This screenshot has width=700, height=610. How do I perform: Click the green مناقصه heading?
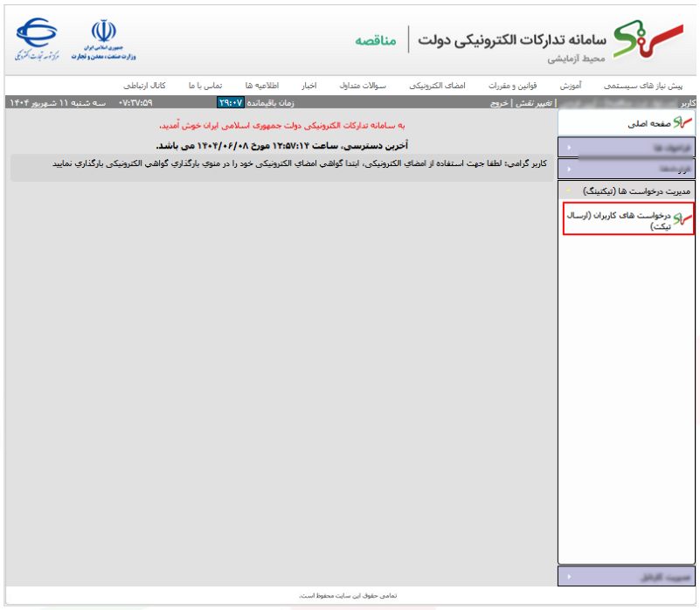(376, 40)
